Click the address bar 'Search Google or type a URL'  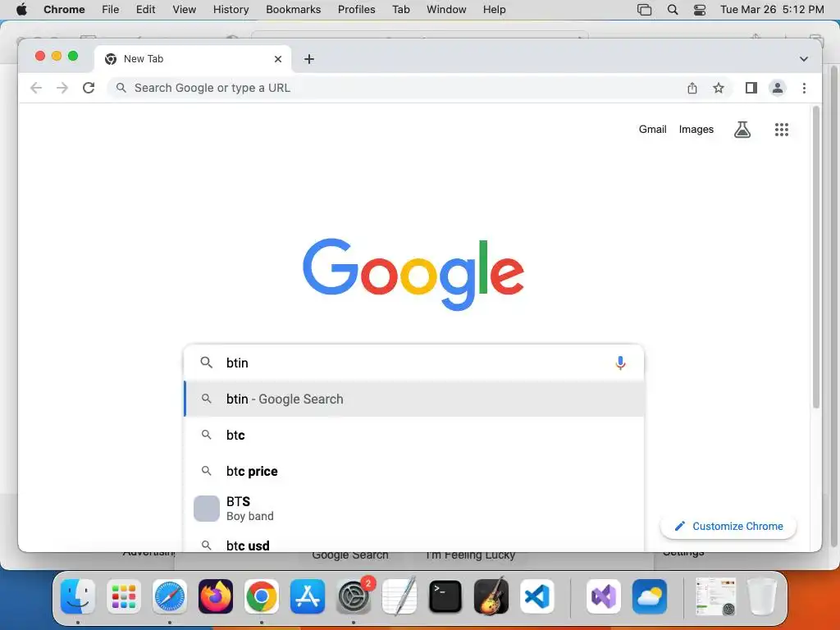point(395,88)
